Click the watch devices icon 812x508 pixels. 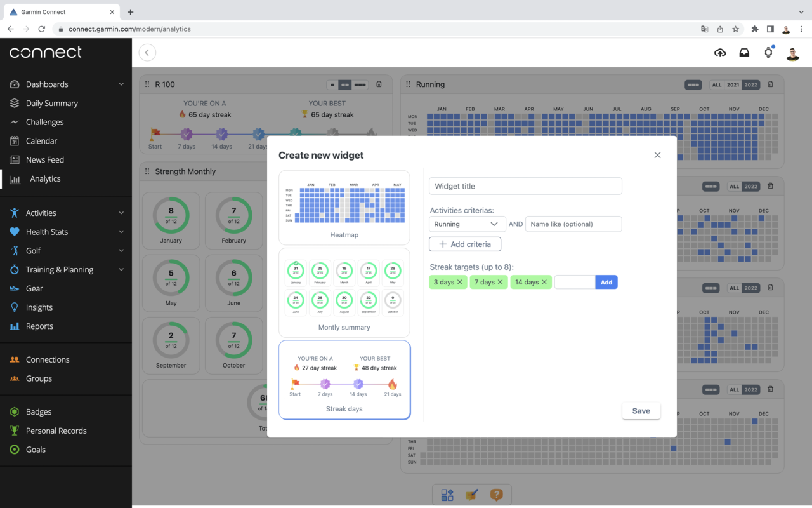coord(768,52)
